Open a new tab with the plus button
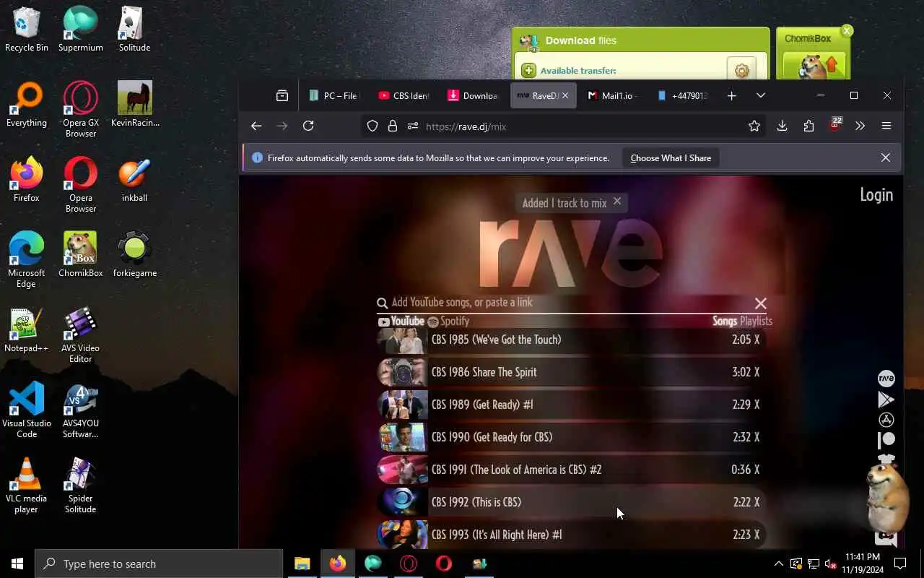Screen dimensions: 924x578 click(731, 95)
